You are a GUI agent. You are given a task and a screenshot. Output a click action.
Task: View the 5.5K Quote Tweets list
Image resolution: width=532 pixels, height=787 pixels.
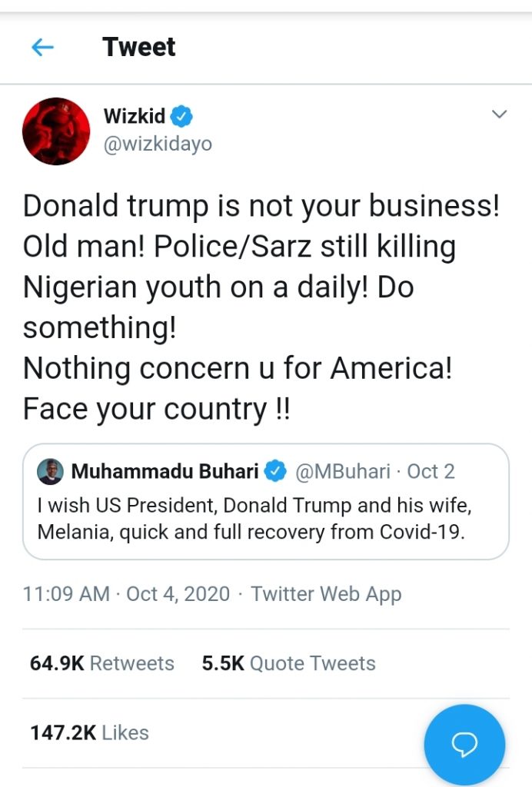coord(288,663)
